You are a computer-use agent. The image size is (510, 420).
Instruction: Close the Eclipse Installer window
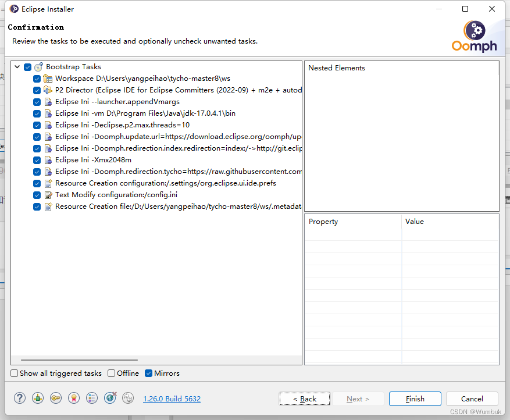coord(492,9)
